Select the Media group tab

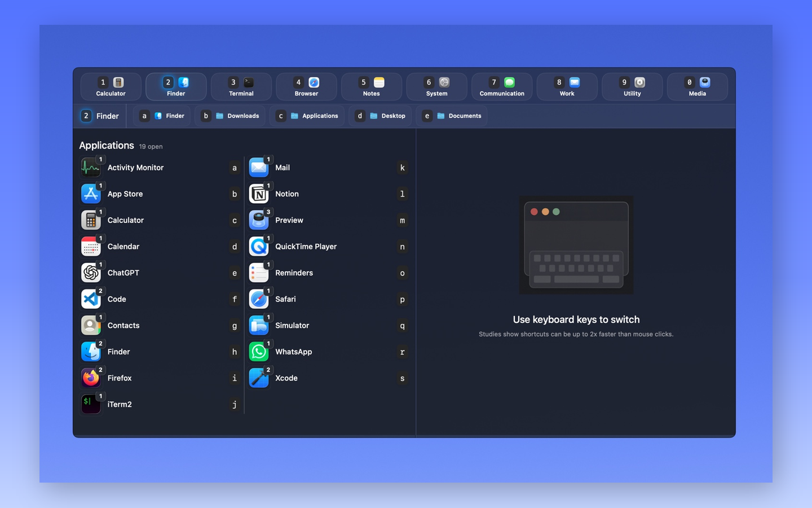698,87
